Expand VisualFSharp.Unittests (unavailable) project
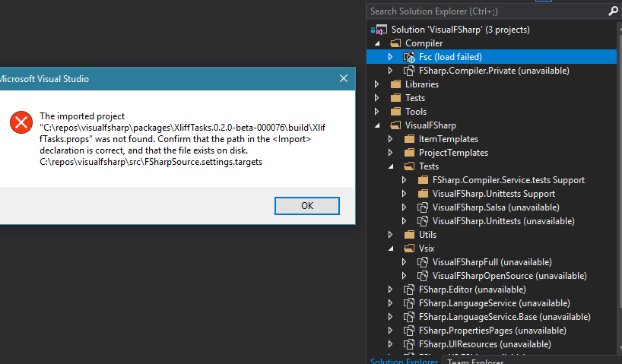Viewport: 622px width, 364px height. tap(404, 221)
